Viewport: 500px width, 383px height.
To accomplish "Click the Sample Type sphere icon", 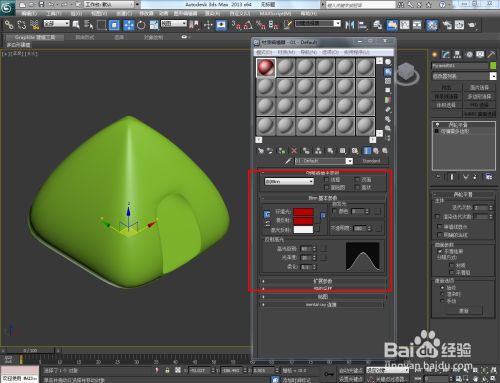I will coord(388,62).
